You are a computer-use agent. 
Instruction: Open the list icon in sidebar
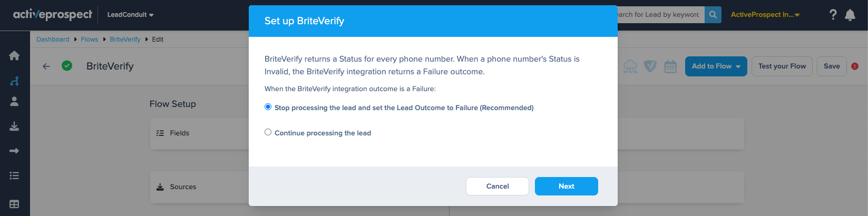(x=14, y=175)
